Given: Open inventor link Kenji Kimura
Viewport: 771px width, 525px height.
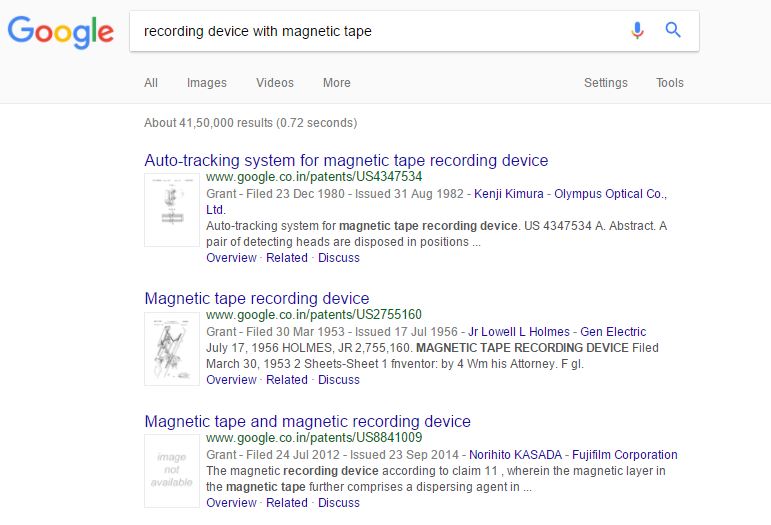Looking at the screenshot, I should coord(510,194).
